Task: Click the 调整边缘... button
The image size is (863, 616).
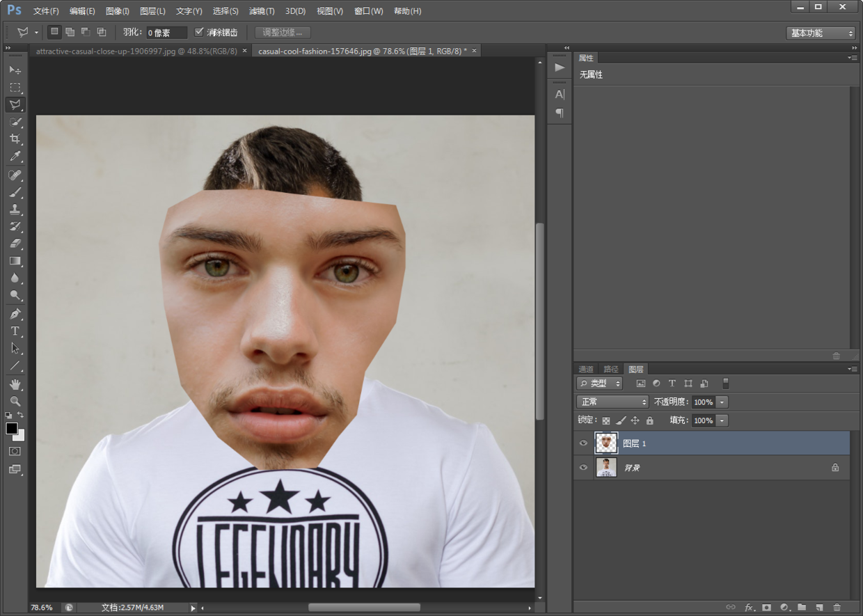Action: pos(283,33)
